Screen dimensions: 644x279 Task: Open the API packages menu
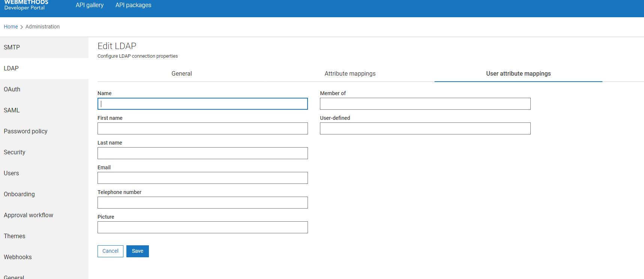[x=133, y=5]
